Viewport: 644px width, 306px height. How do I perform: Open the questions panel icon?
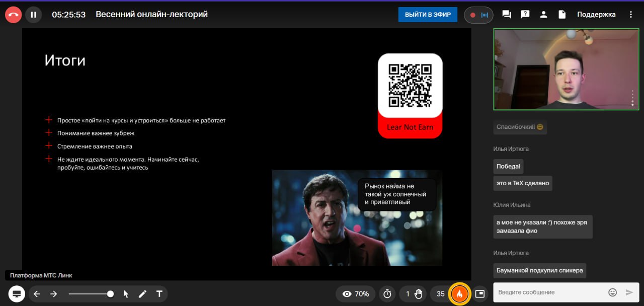click(x=525, y=15)
